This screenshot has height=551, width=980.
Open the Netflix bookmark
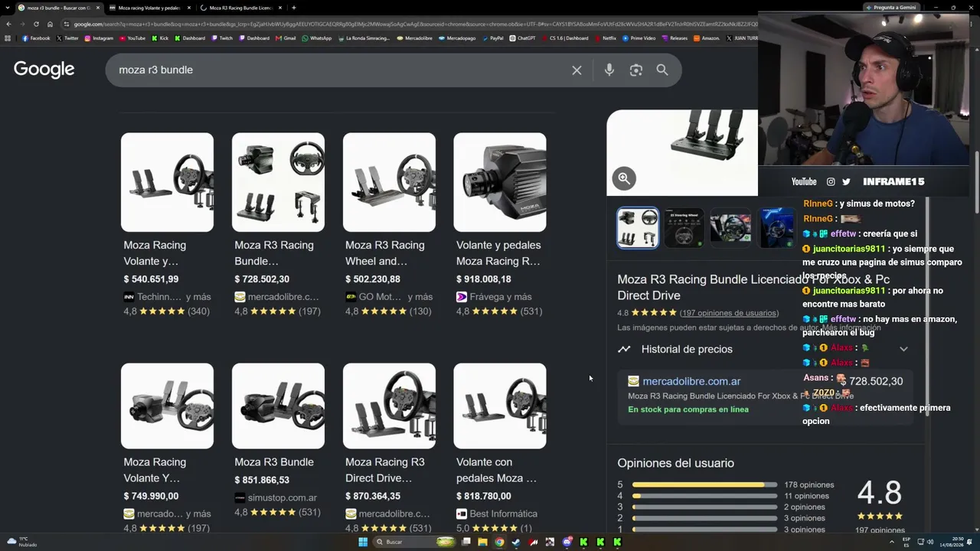coord(605,38)
